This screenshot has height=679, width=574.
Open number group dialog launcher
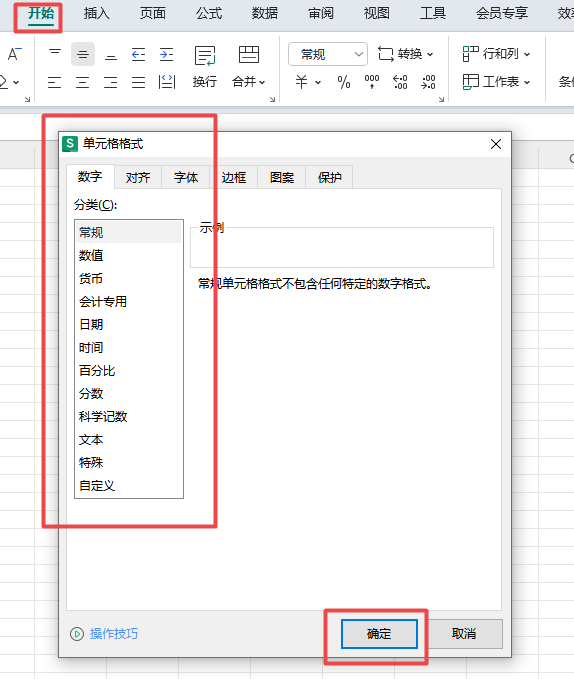pos(441,100)
